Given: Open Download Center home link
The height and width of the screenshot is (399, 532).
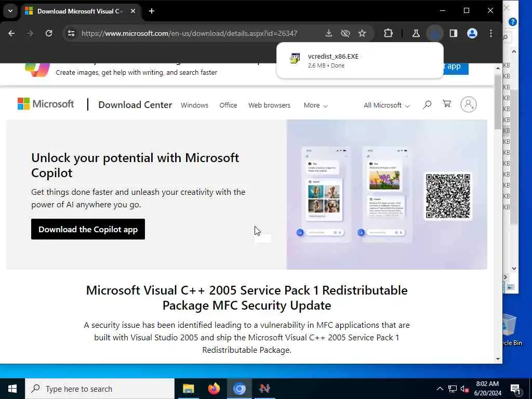Looking at the screenshot, I should [x=135, y=105].
